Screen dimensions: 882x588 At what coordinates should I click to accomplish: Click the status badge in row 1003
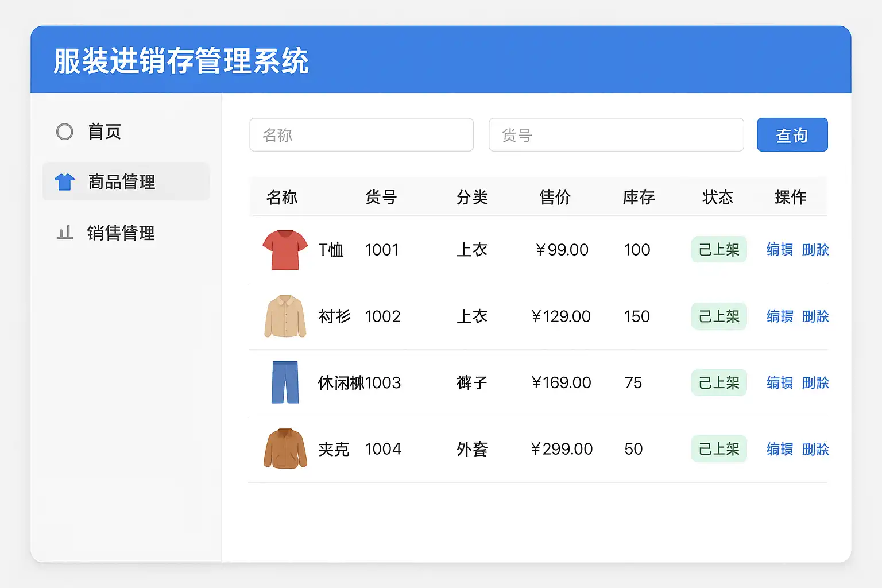(x=719, y=382)
